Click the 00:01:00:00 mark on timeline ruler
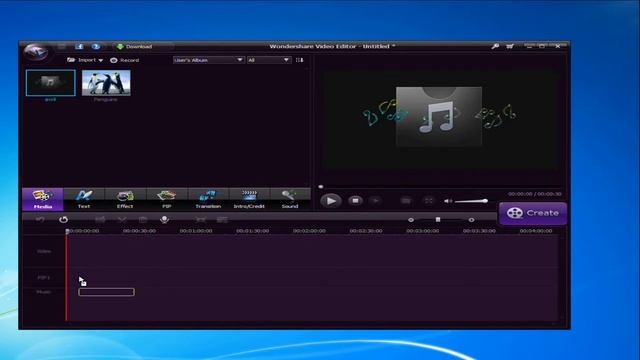Image resolution: width=640 pixels, height=360 pixels. (196, 231)
